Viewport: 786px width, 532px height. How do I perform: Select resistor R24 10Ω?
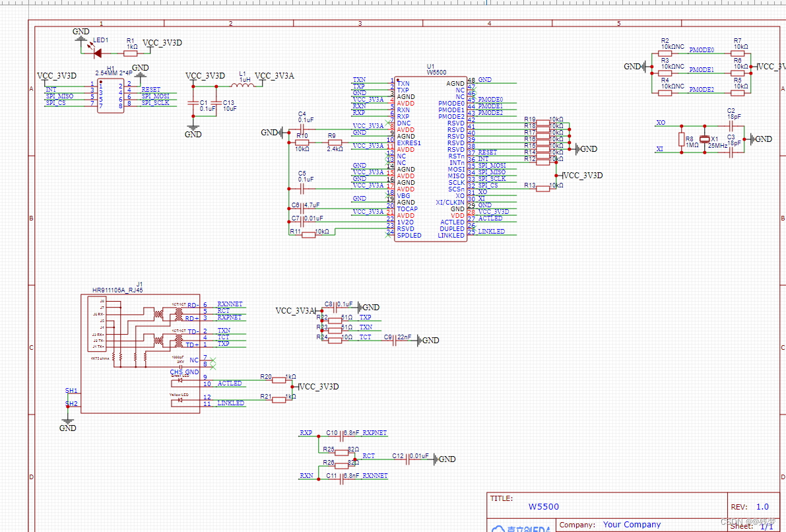click(x=335, y=341)
